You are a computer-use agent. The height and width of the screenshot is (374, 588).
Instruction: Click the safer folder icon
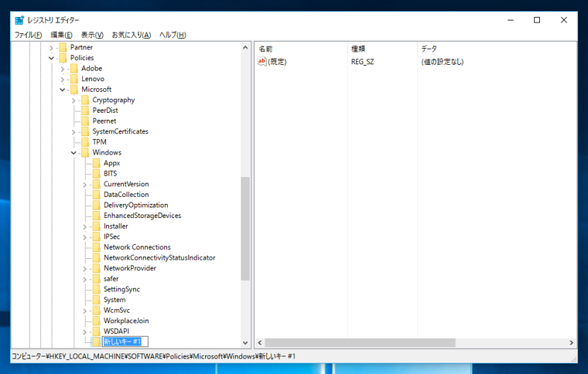click(97, 278)
